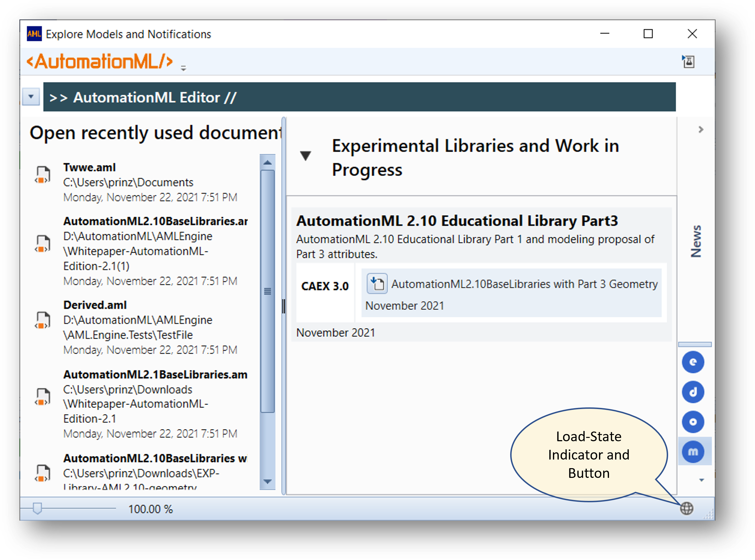Click the test flask icon in header
Image resolution: width=755 pixels, height=560 pixels.
pyautogui.click(x=688, y=62)
